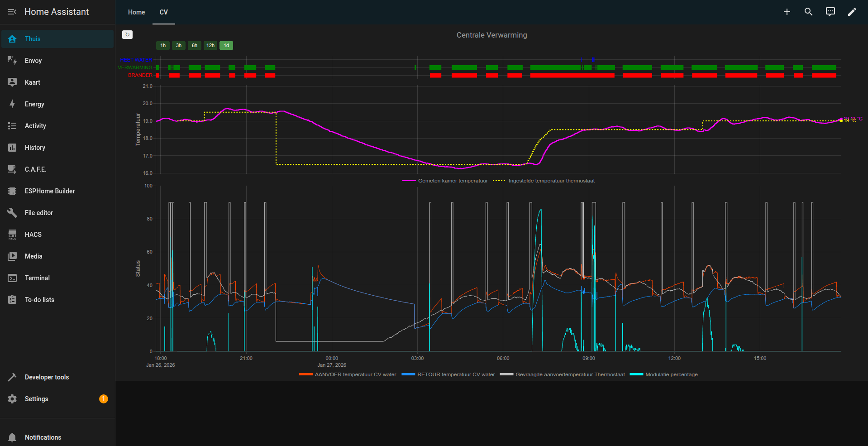Switch to the Home tab
The image size is (868, 446).
[x=136, y=12]
